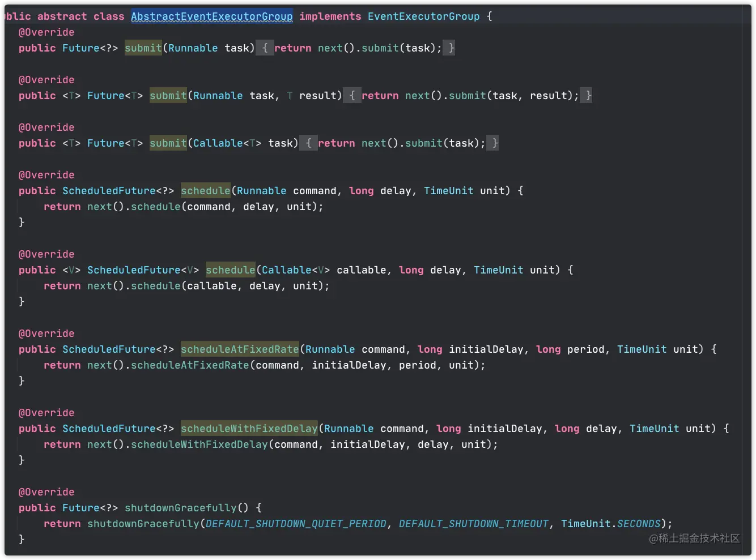Click scheduleAtFixedRate call in return statement
The image size is (756, 560).
[x=190, y=365]
